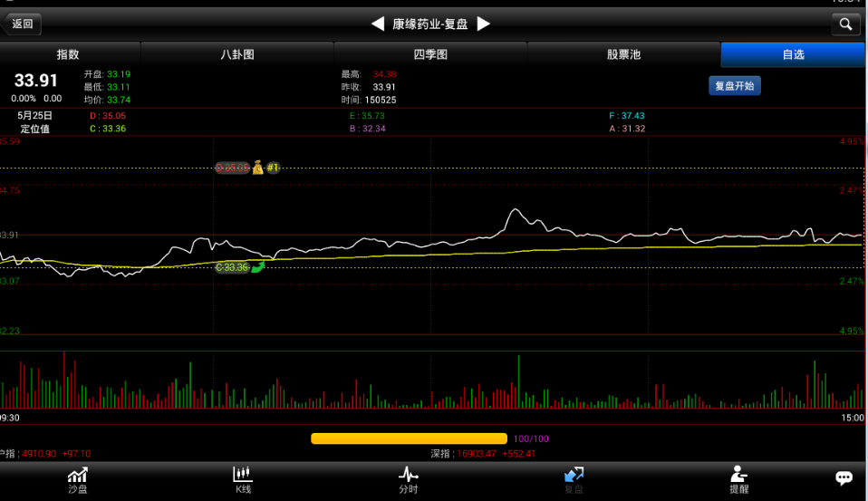
Task: Click the C : 33.36 level value
Action: pos(108,129)
